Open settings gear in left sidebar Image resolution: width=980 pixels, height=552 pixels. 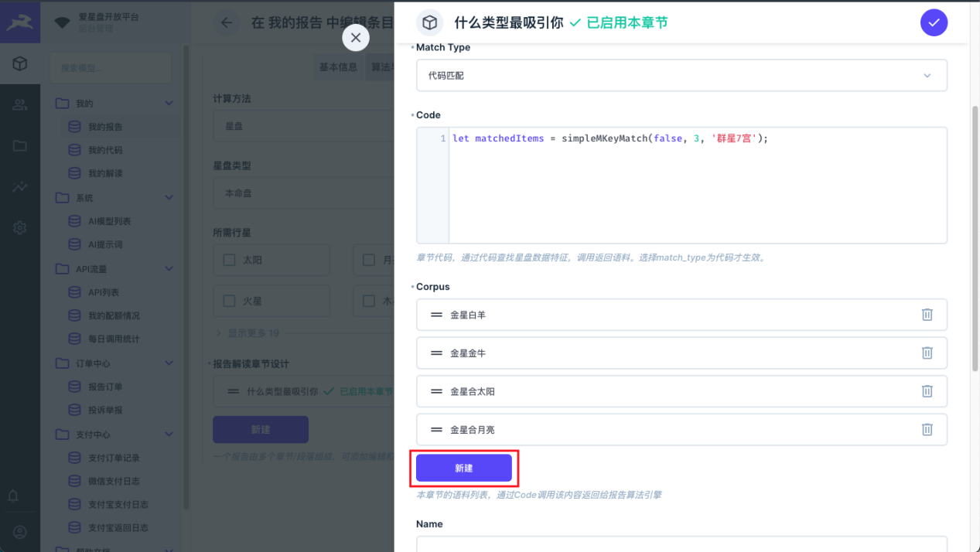click(20, 228)
